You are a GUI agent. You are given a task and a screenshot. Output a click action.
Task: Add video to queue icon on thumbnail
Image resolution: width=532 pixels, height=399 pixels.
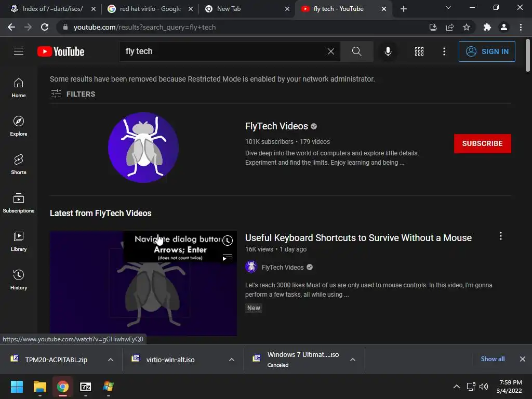[228, 258]
